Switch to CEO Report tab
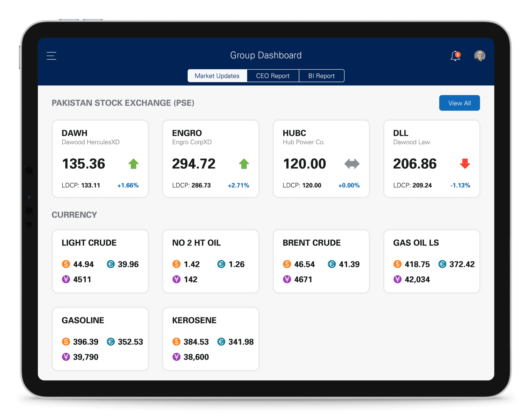Viewport: 532px width, 419px height. pos(273,76)
